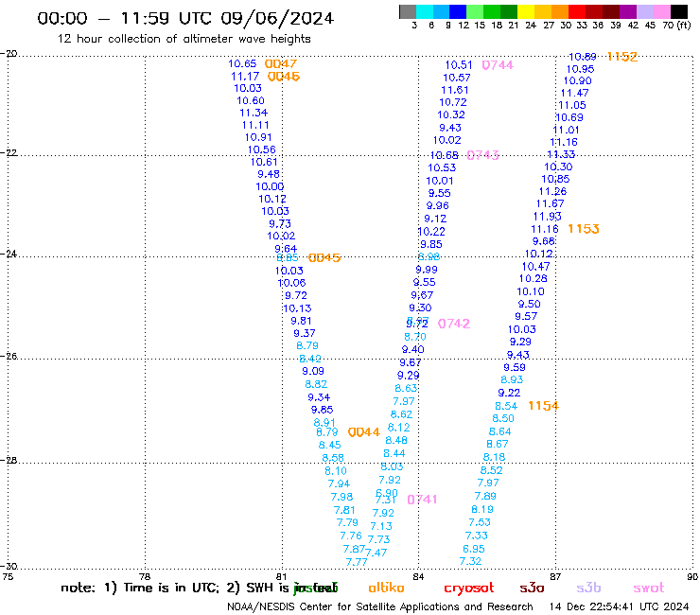Click latitude axis label -24
Viewport: 700px width, 615px height.
coord(9,254)
